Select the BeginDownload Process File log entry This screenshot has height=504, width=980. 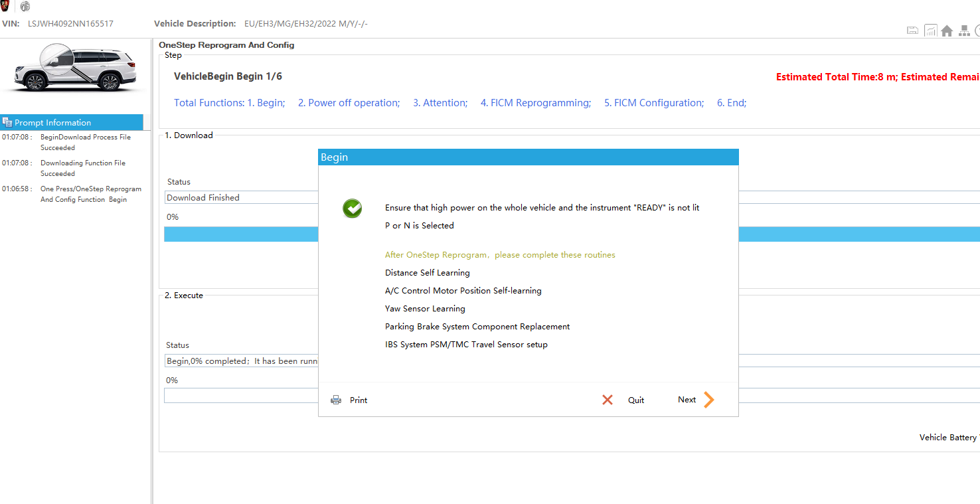[85, 142]
